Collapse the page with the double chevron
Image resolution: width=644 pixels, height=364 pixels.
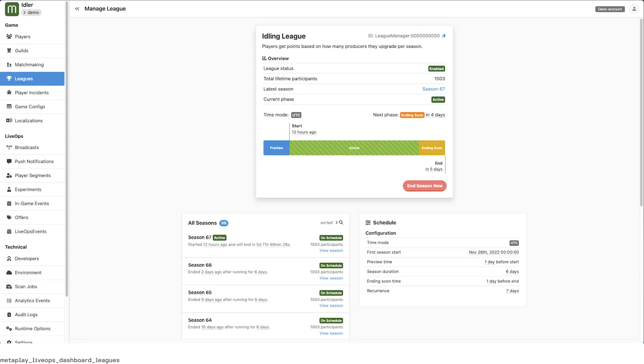[x=76, y=8]
